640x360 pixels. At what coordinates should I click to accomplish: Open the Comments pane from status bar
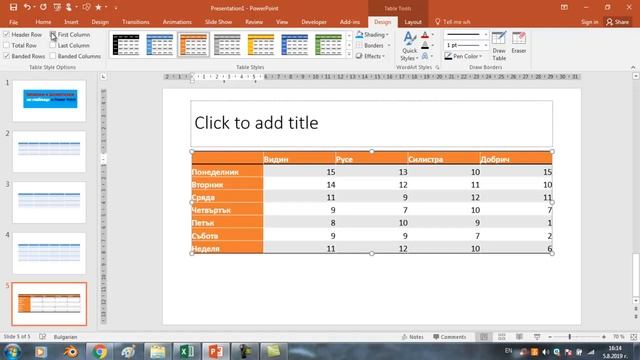point(450,337)
